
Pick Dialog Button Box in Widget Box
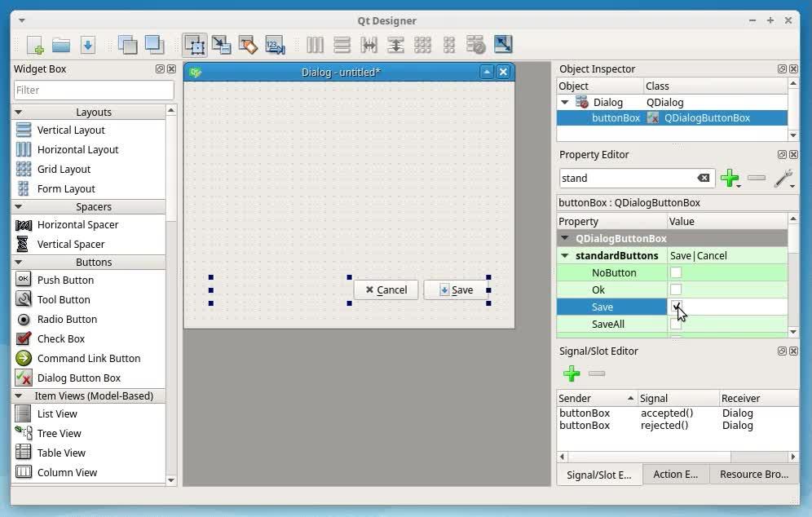click(x=79, y=378)
